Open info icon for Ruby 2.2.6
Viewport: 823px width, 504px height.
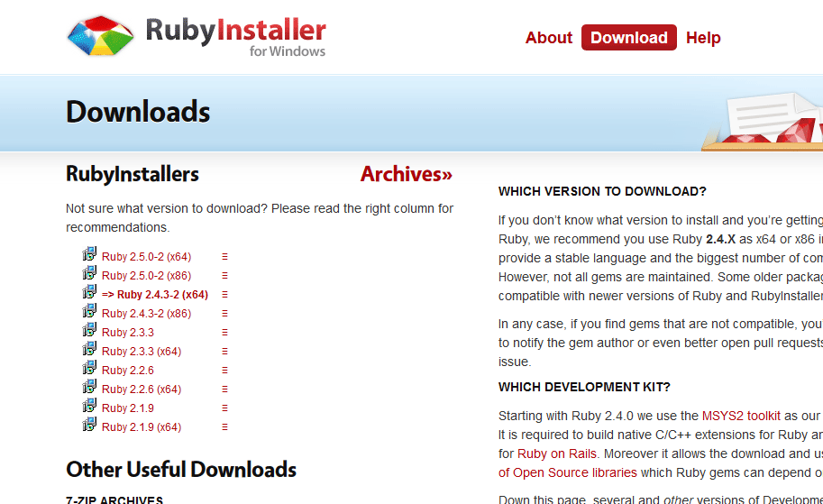click(224, 371)
